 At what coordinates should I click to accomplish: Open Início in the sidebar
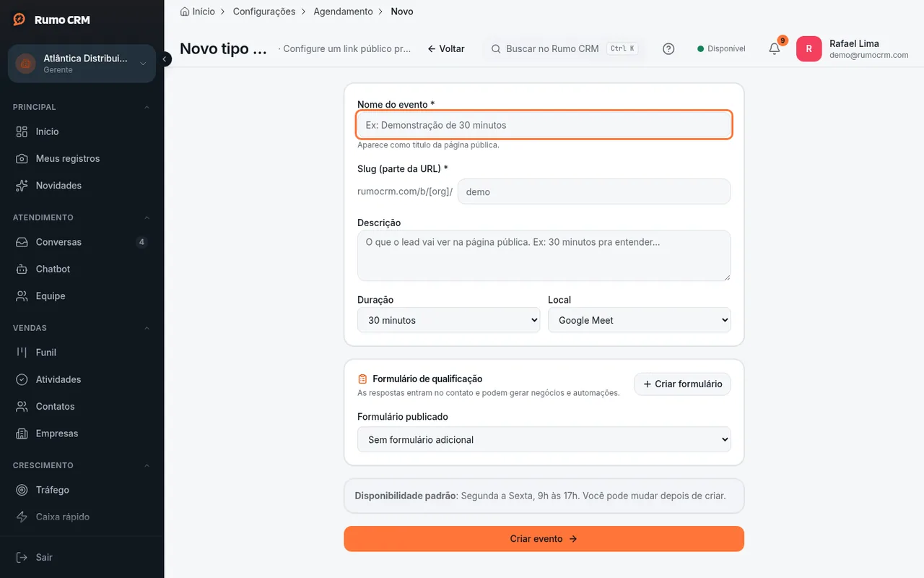82,131
